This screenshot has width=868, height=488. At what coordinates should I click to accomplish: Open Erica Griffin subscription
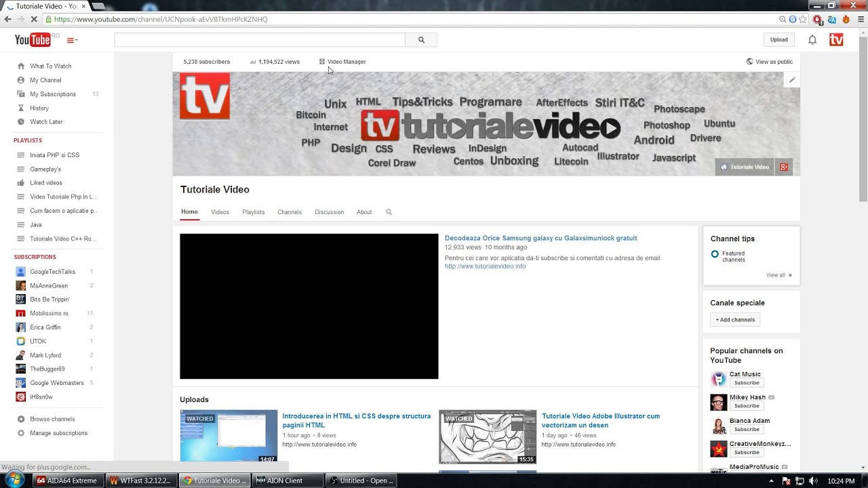[x=45, y=327]
